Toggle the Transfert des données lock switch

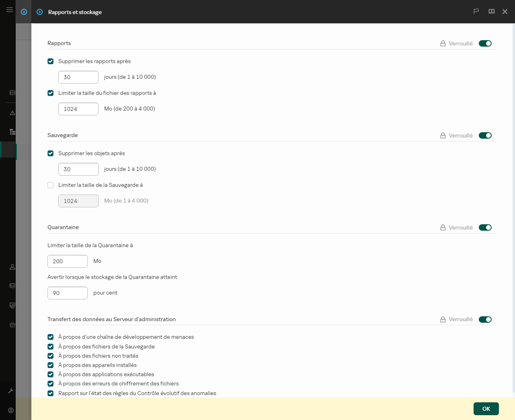pyautogui.click(x=485, y=320)
